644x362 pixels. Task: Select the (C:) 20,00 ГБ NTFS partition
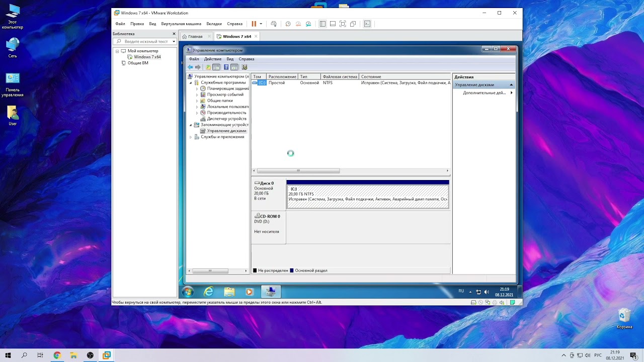coord(367,196)
